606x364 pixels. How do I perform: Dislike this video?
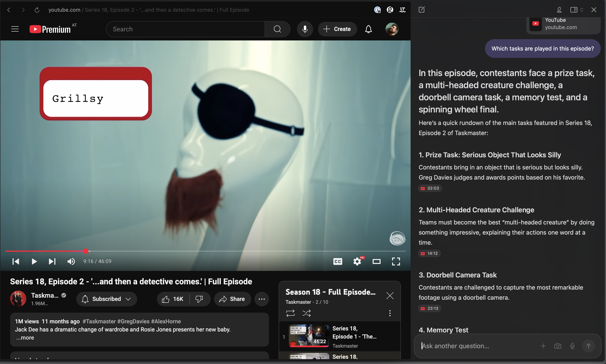199,299
